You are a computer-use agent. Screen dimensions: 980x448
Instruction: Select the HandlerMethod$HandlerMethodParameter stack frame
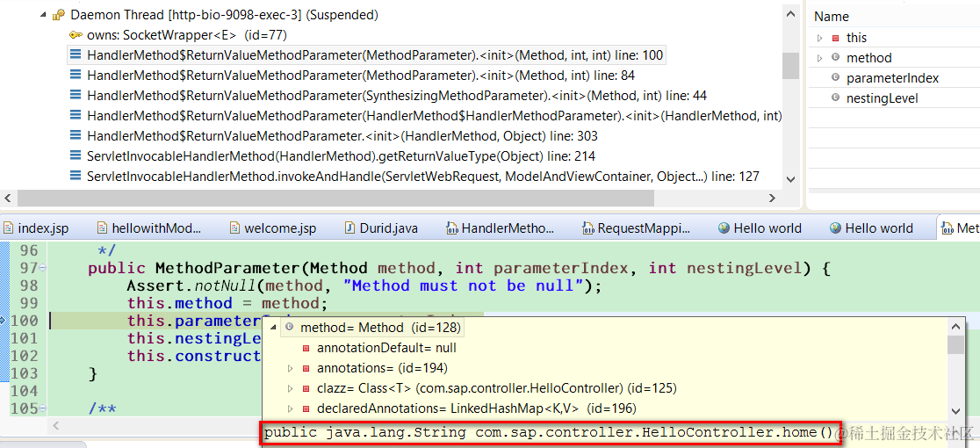(x=426, y=116)
